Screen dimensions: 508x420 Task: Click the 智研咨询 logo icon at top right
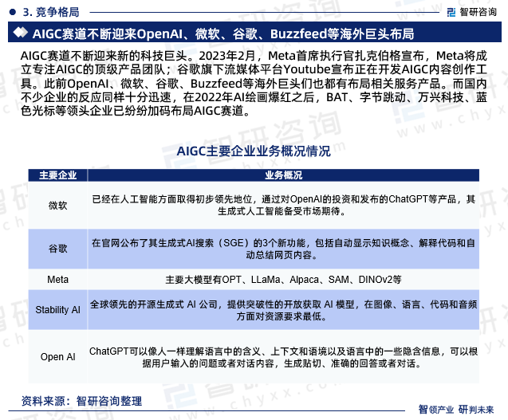click(x=451, y=12)
